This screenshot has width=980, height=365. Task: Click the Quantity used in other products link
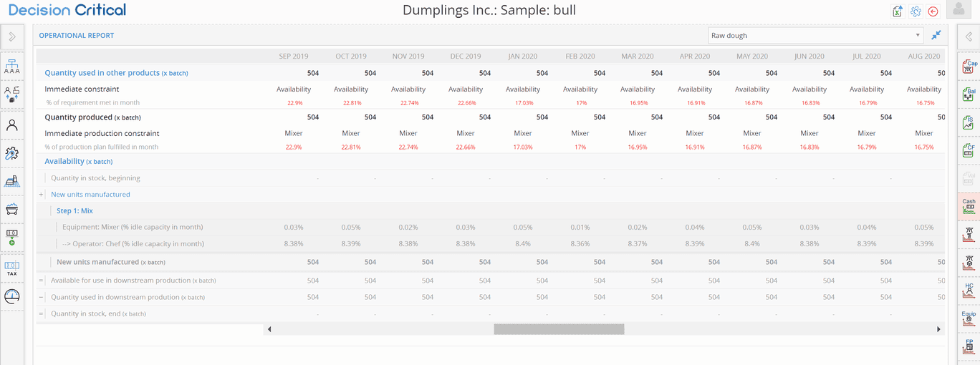(102, 73)
